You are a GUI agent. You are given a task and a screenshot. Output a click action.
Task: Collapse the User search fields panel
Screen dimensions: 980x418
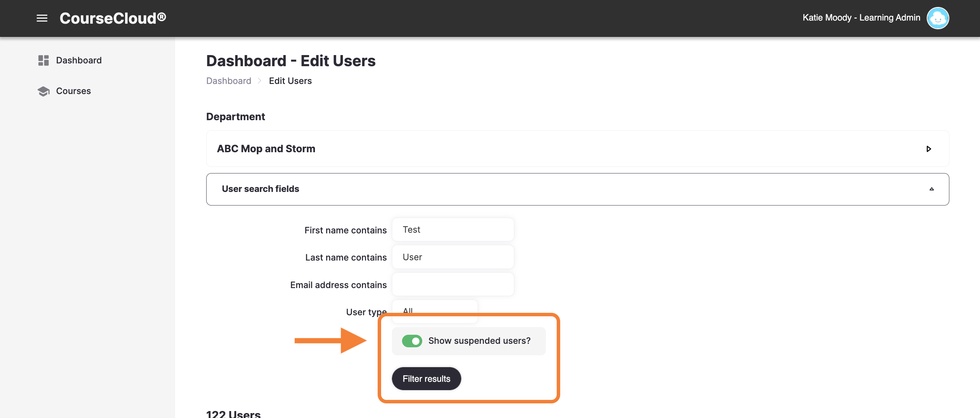pyautogui.click(x=931, y=189)
